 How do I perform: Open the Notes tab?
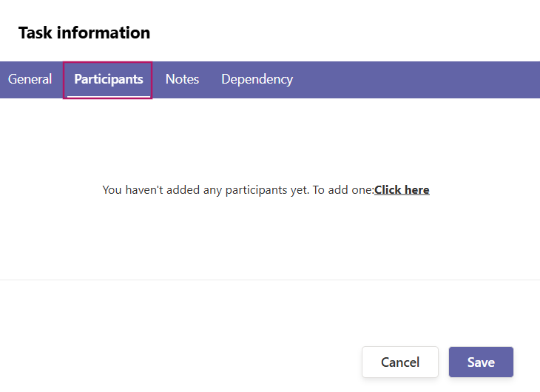pos(182,79)
